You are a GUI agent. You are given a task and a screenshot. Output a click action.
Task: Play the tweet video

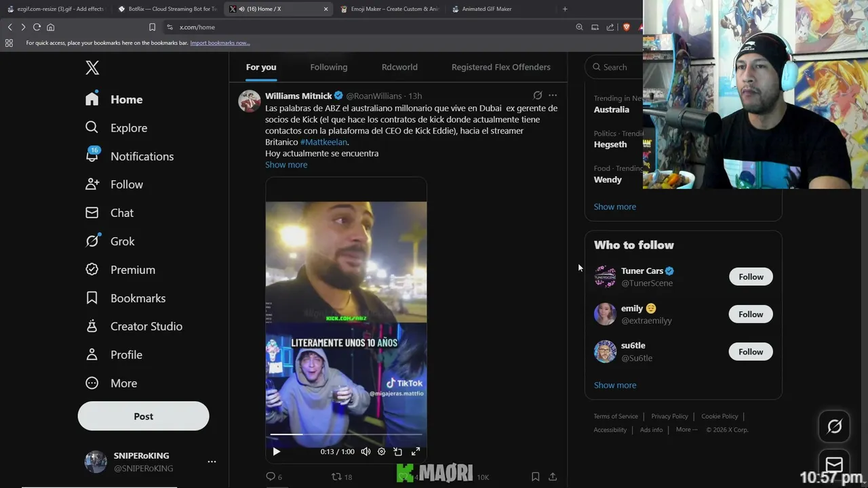point(276,451)
